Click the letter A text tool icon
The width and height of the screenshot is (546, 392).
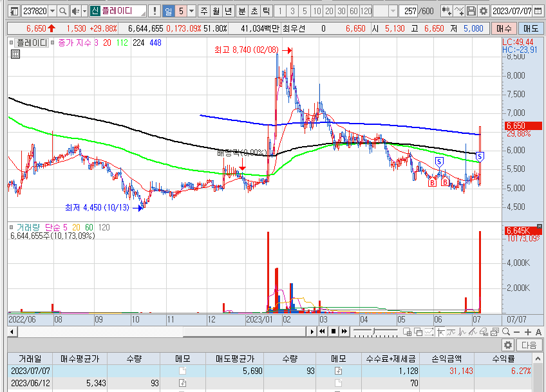coord(538,331)
